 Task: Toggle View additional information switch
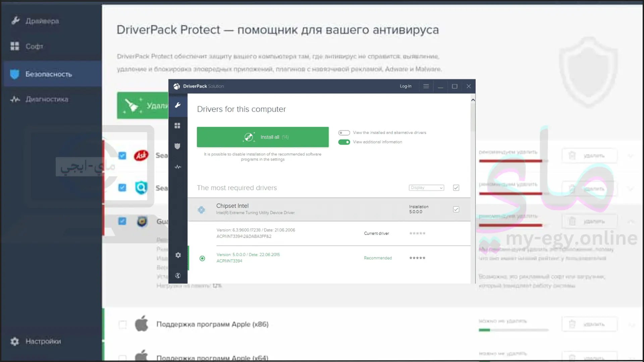pos(344,142)
